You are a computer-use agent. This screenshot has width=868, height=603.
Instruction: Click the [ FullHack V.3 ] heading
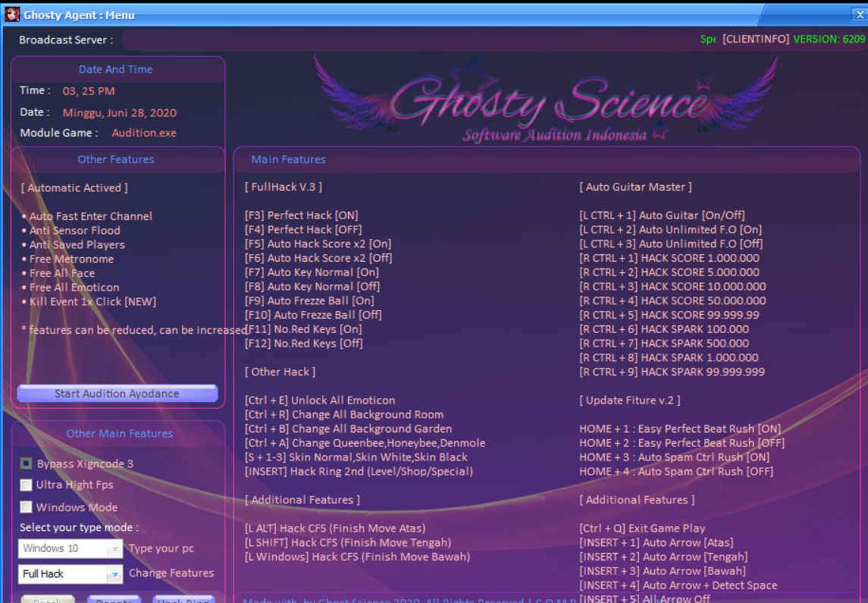(x=284, y=187)
